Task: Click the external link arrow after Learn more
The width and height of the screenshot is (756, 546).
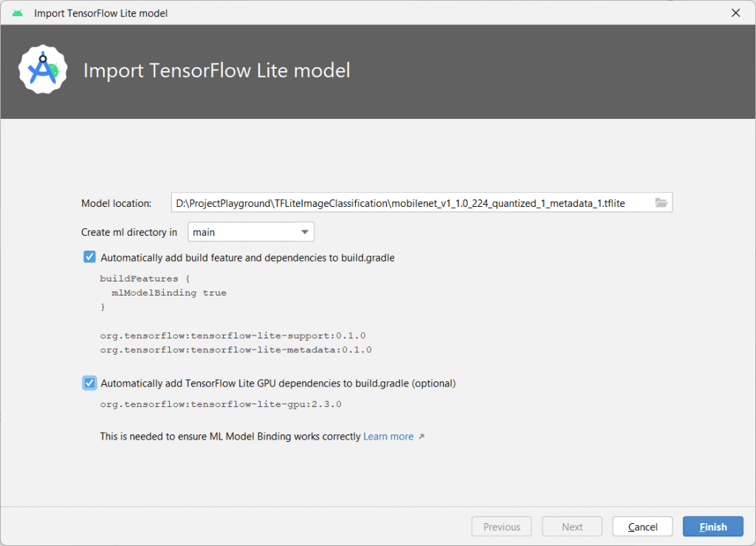Action: click(x=421, y=436)
